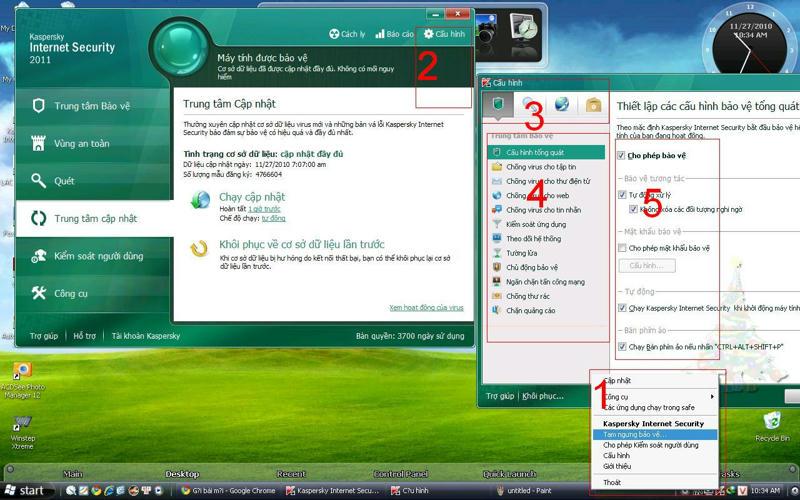
Task: Select the scan magnifier tab in Cấu hình window
Action: tap(531, 104)
